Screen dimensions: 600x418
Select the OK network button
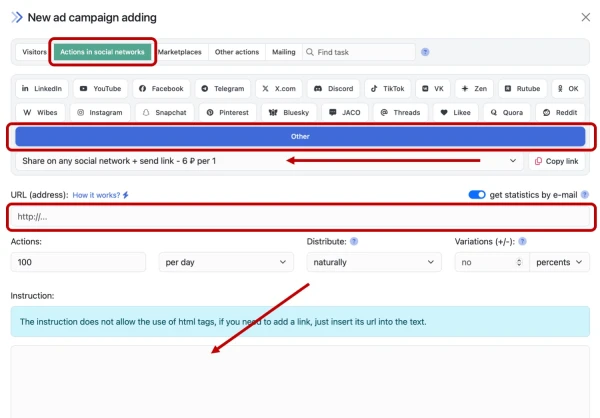click(x=568, y=88)
